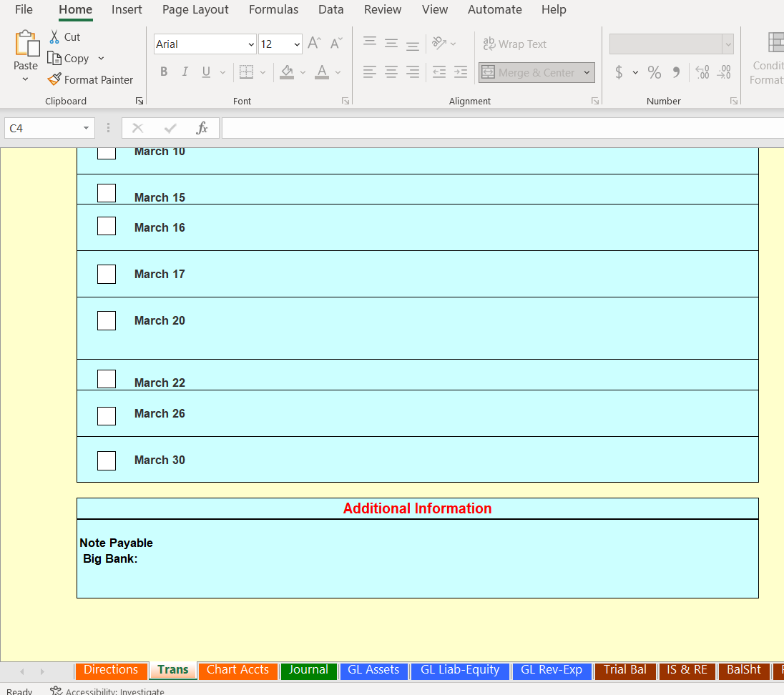Screen dimensions: 784x695
Task: Click Merge & Center button
Action: tap(529, 72)
